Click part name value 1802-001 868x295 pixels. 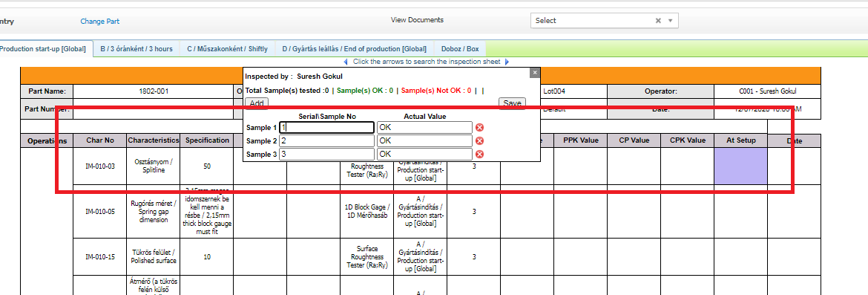[x=154, y=91]
